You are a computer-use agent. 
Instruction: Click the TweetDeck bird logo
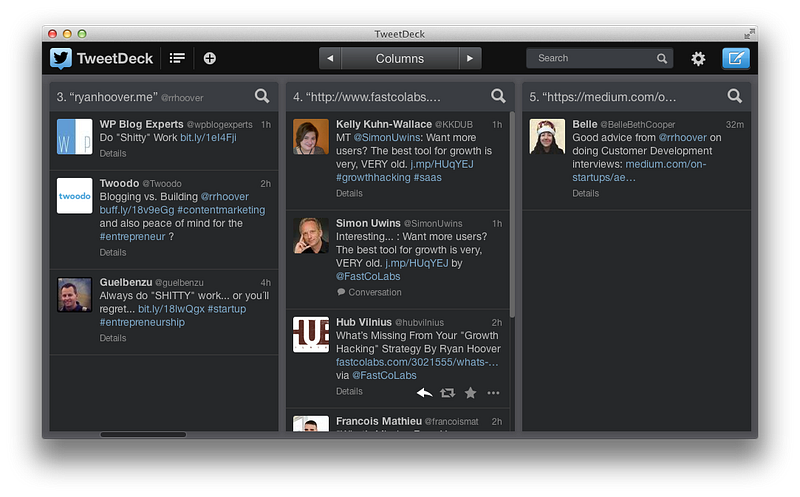click(61, 59)
